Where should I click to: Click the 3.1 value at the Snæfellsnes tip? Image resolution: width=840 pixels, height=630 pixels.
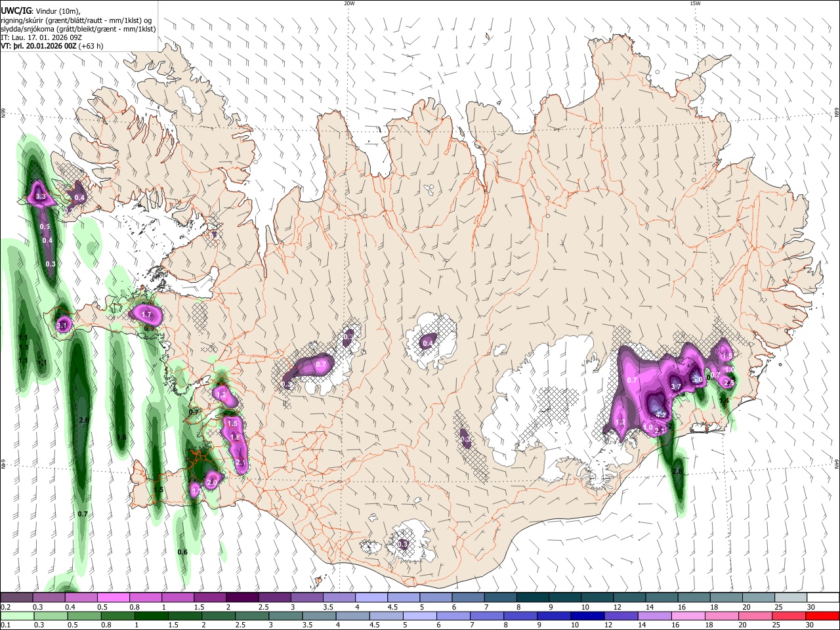click(x=62, y=325)
